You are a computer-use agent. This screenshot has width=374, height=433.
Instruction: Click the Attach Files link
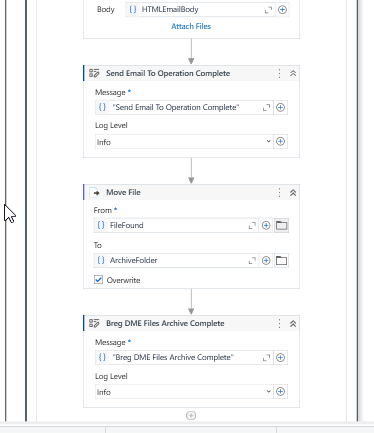191,26
